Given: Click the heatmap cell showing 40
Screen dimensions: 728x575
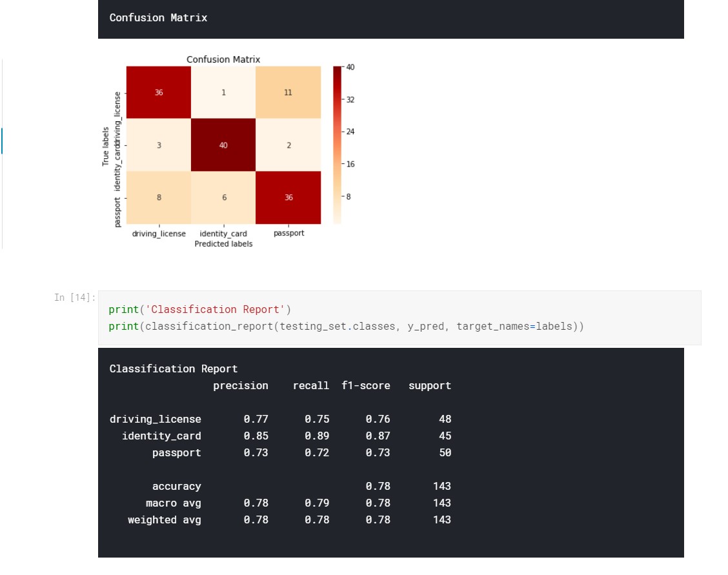Looking at the screenshot, I should click(223, 145).
